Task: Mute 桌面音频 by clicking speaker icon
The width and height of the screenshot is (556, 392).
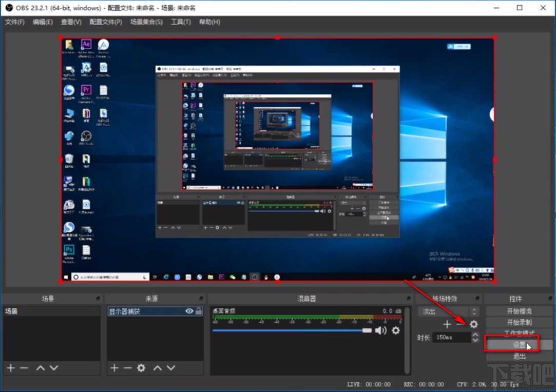Action: [381, 330]
